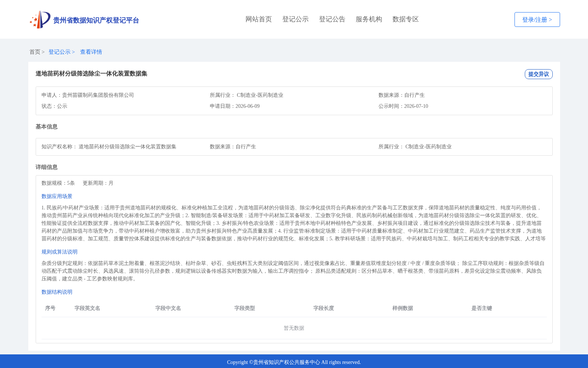
Task: Click the applicant 贵州苗疆制药集团股份有限公司 text
Action: coord(98,95)
